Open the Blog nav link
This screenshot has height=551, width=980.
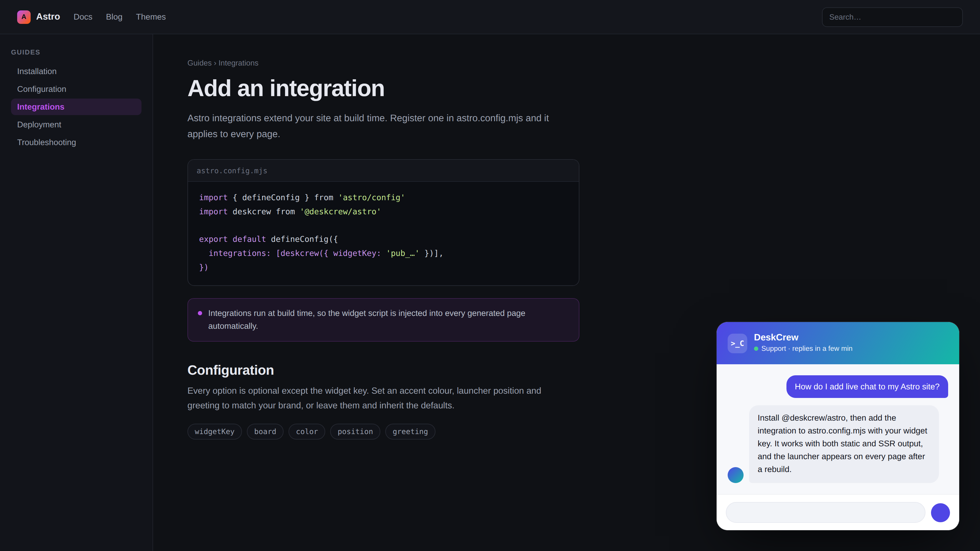pyautogui.click(x=114, y=17)
